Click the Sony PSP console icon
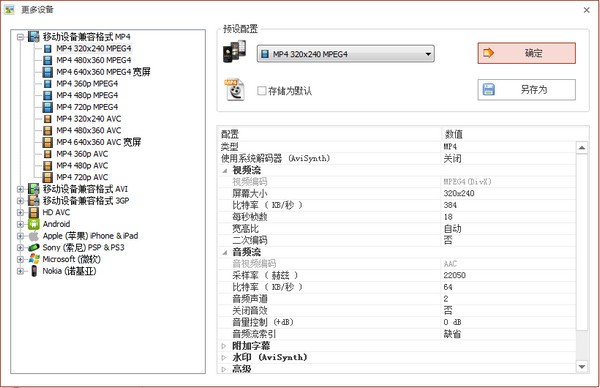600x388 pixels. tap(34, 248)
